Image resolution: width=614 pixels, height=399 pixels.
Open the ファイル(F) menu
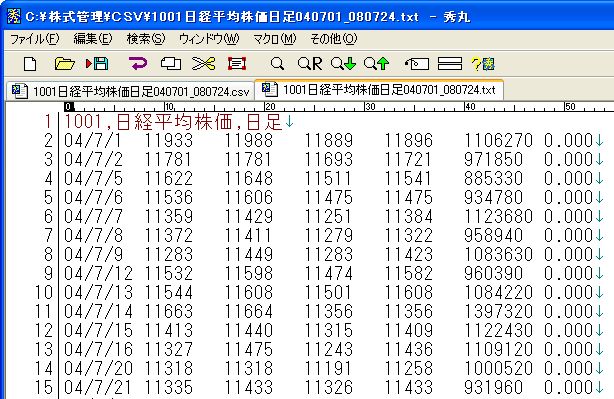point(34,39)
